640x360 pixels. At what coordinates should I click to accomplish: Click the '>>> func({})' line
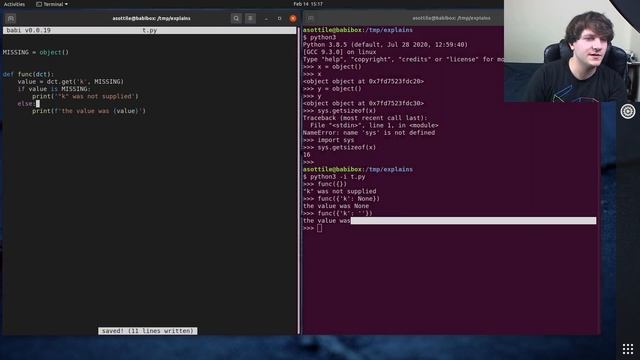pos(325,184)
